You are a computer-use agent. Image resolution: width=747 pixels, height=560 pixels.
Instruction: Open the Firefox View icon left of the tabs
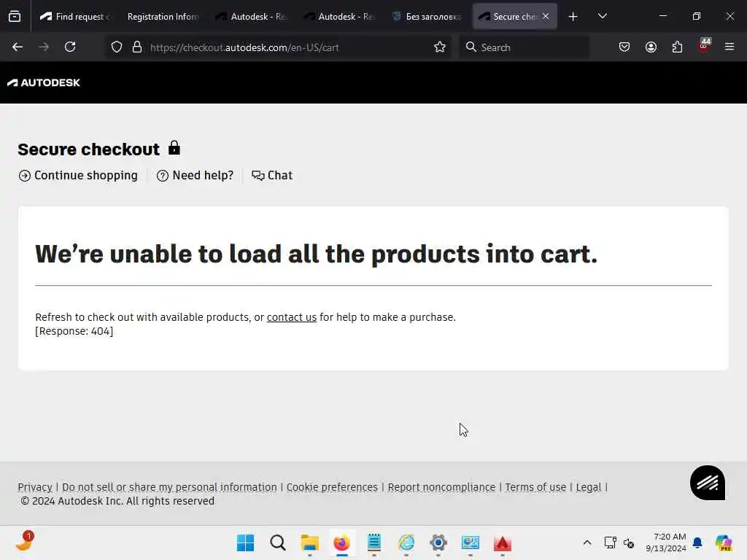click(15, 16)
